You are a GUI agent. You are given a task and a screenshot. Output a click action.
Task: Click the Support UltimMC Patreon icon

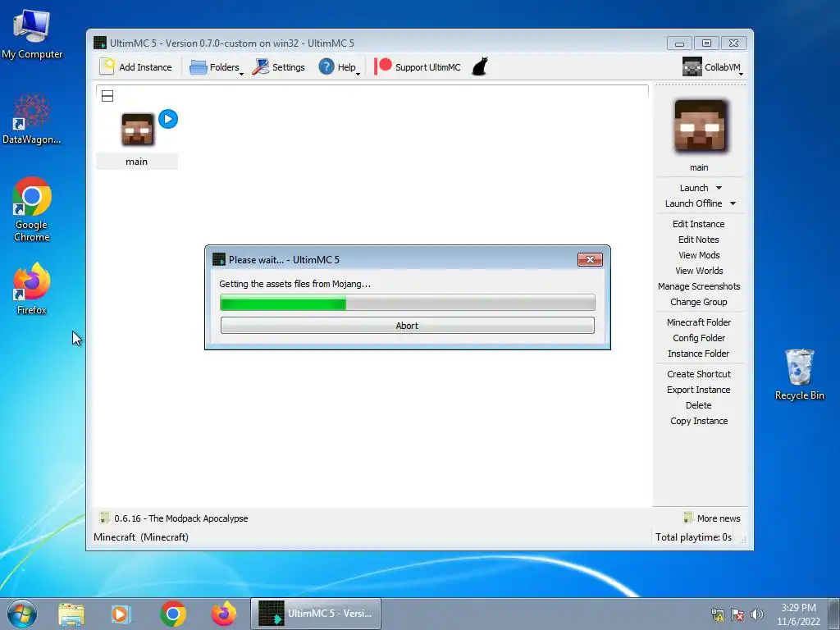pyautogui.click(x=383, y=66)
